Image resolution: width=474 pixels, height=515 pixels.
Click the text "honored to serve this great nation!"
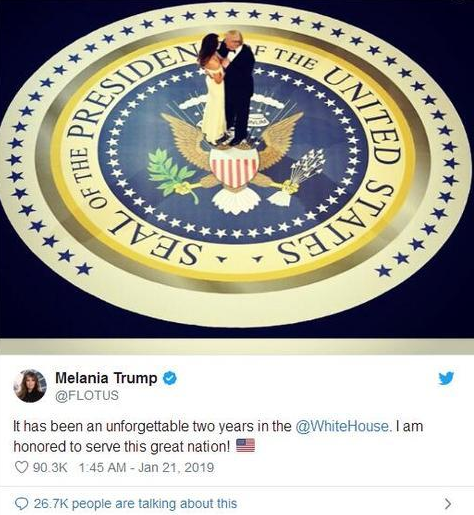click(122, 447)
